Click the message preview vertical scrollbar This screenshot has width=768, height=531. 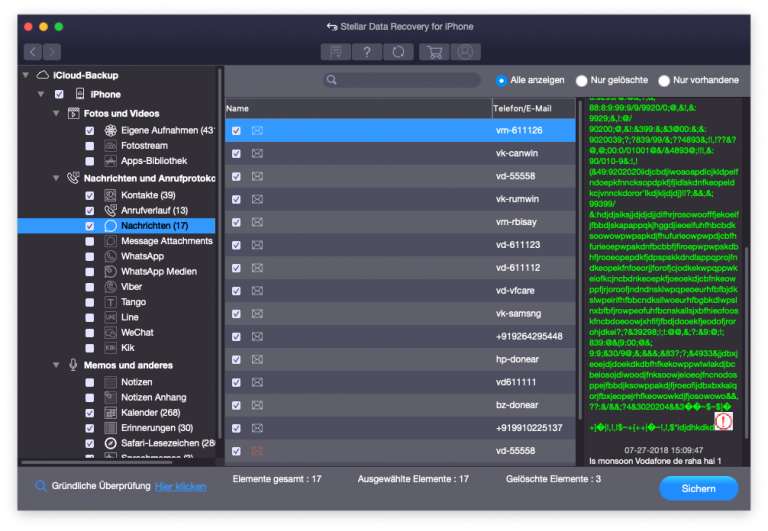point(746,343)
